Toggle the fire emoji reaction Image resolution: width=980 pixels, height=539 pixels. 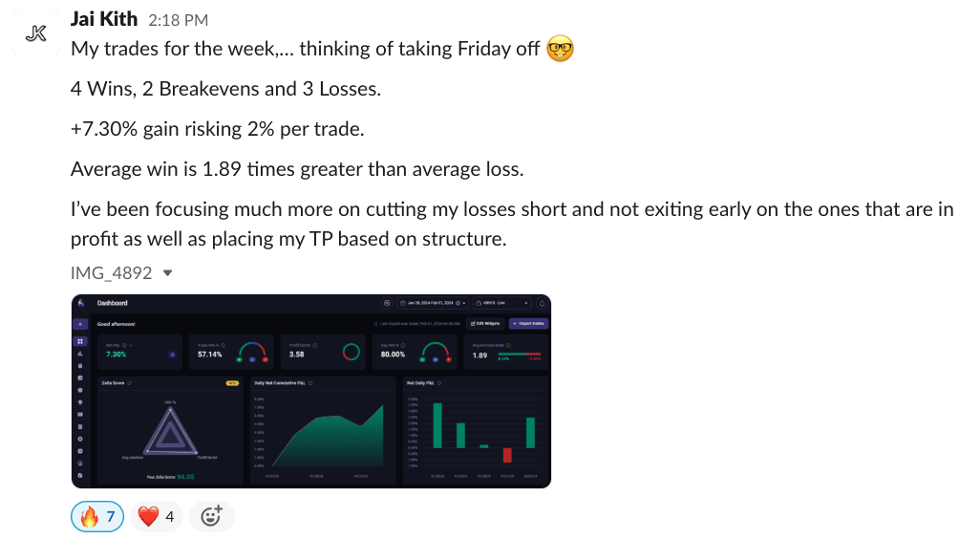[x=98, y=517]
